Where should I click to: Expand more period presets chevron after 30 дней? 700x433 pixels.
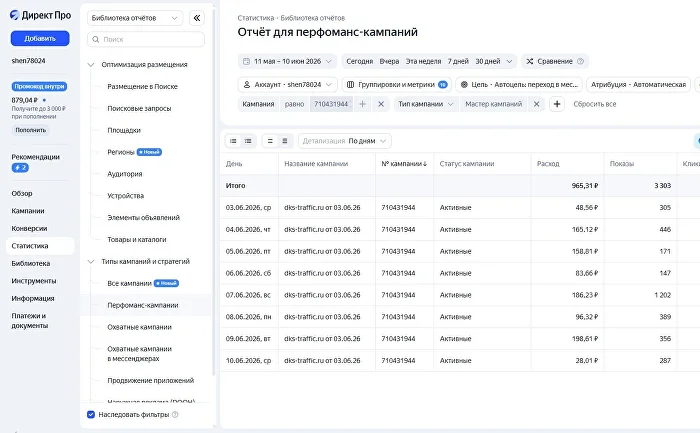coord(509,61)
